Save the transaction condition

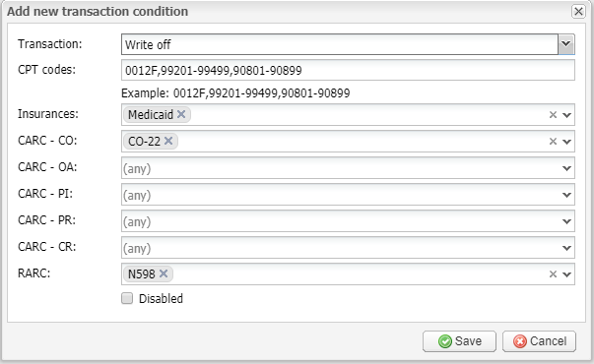coord(459,341)
